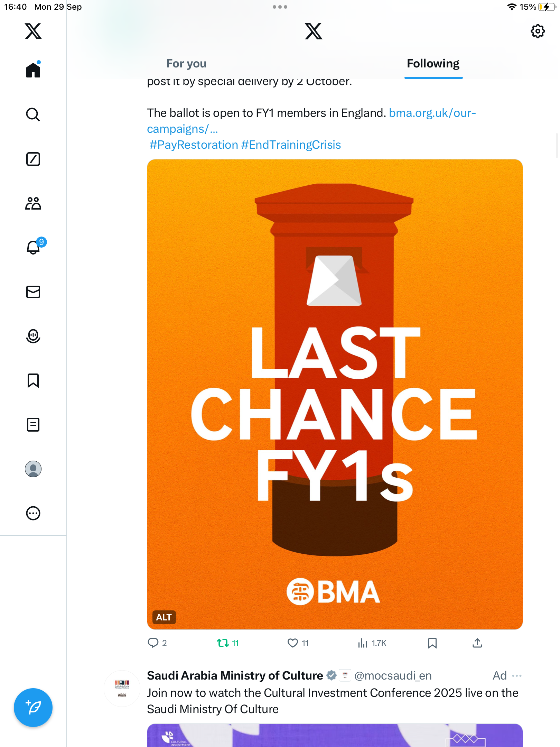The width and height of the screenshot is (560, 747).
Task: Expand the More options circle menu
Action: click(33, 513)
